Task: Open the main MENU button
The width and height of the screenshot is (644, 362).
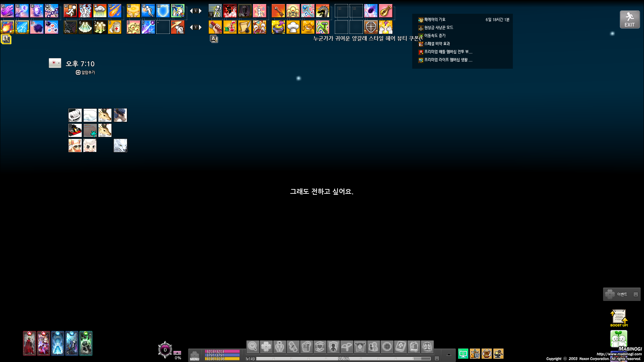Action: point(195,356)
